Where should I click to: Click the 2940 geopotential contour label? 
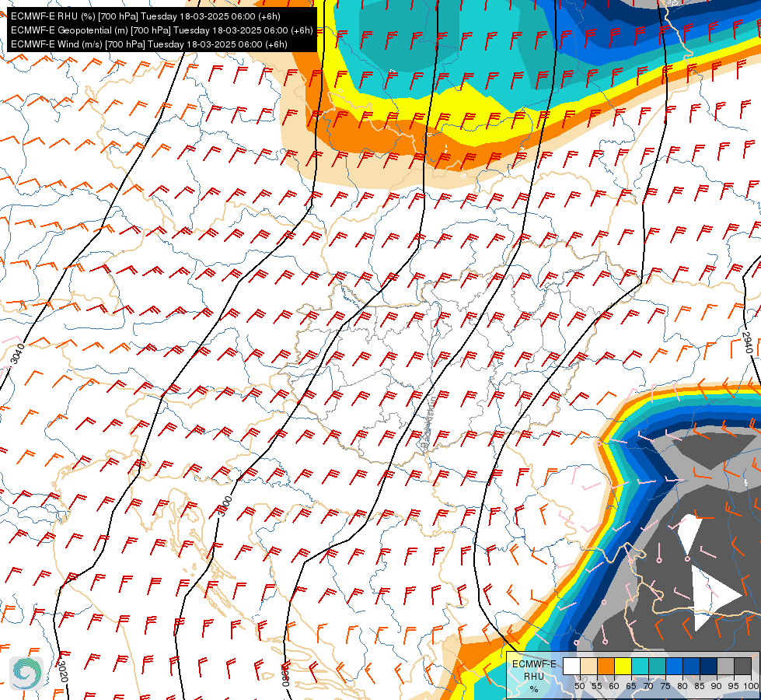747,342
